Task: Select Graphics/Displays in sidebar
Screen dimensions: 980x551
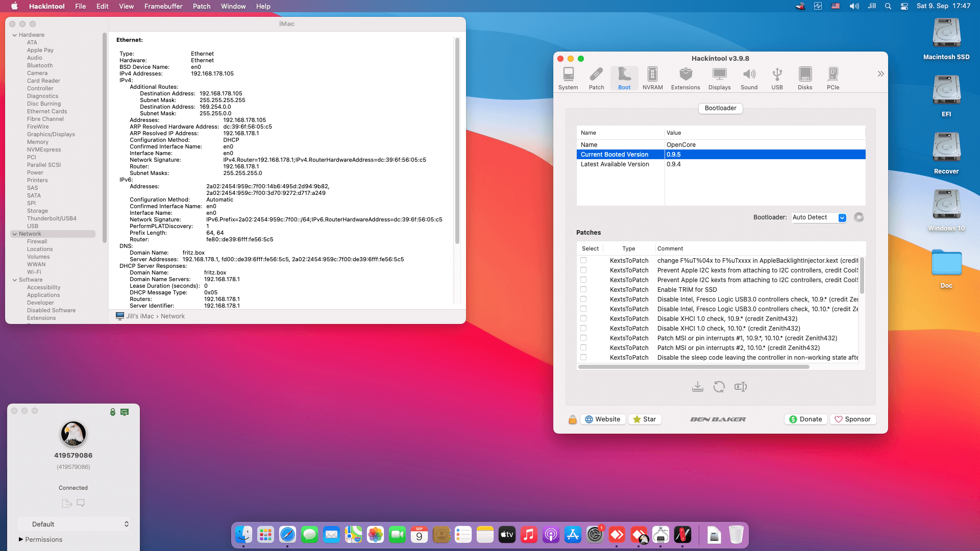Action: [x=51, y=135]
